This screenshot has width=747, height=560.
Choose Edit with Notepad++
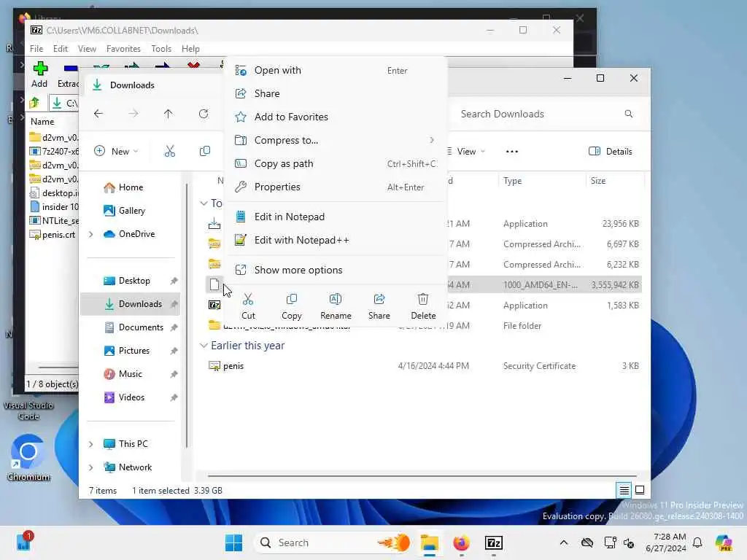pos(335,240)
